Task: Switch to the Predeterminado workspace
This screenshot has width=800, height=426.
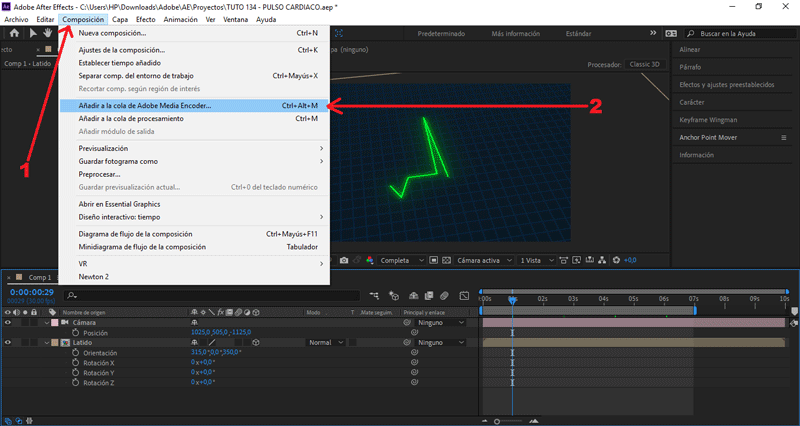Action: (x=441, y=34)
